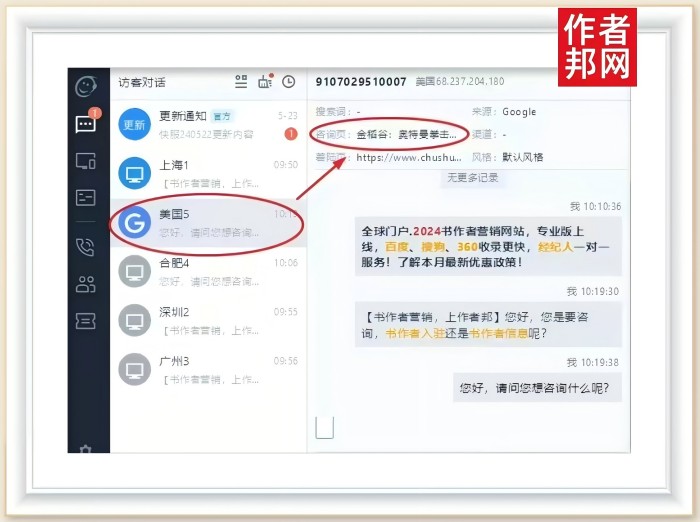Viewport: 700px width, 522px height.
Task: Open the ticket sidebar icon
Action: click(x=86, y=321)
